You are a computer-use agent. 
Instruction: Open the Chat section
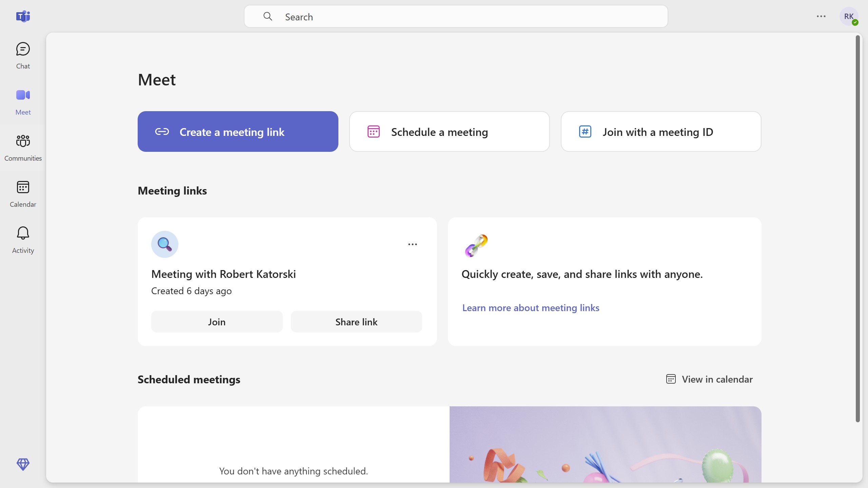tap(23, 56)
